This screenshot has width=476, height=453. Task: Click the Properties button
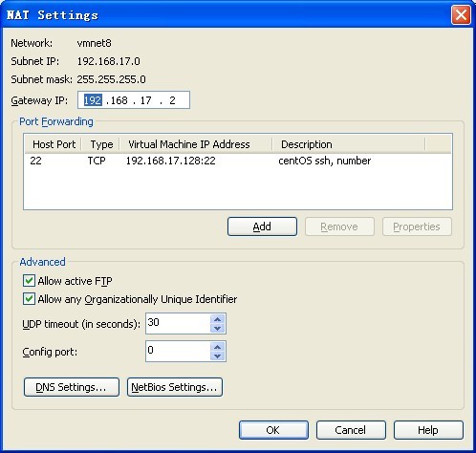tap(417, 226)
